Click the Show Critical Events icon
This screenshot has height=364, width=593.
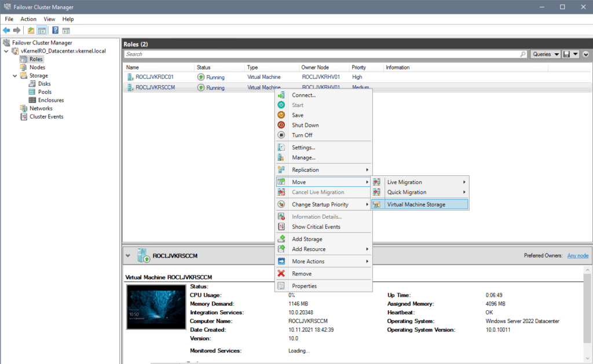[281, 227]
